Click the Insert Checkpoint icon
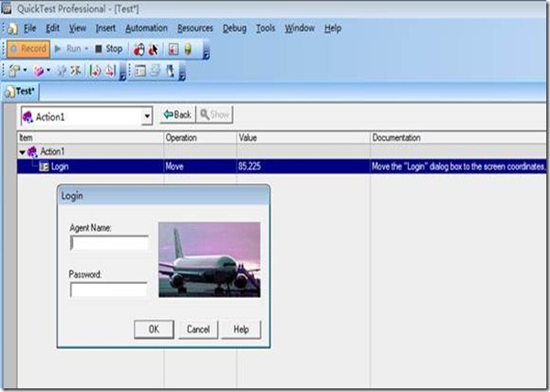Screen dimensions: 550x392 (x=15, y=71)
